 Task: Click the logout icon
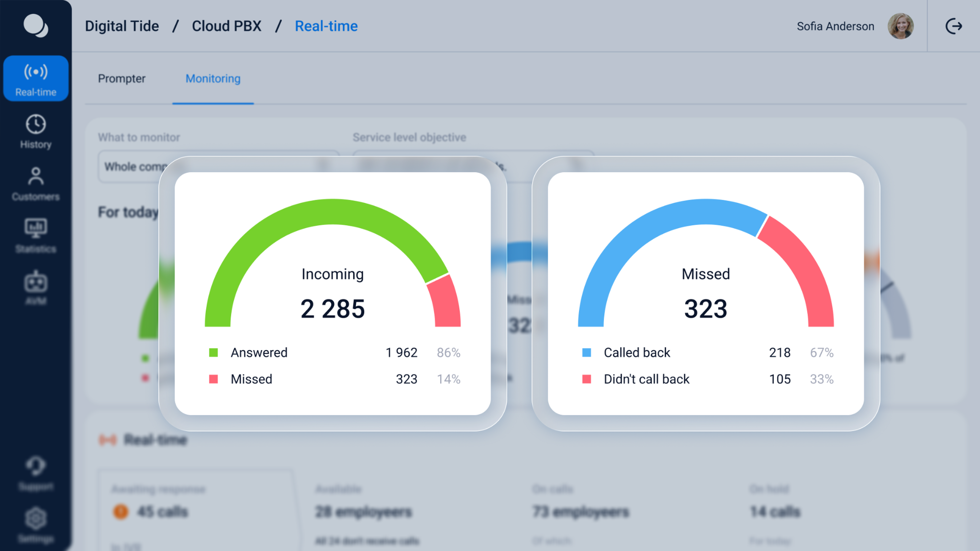[x=954, y=26]
